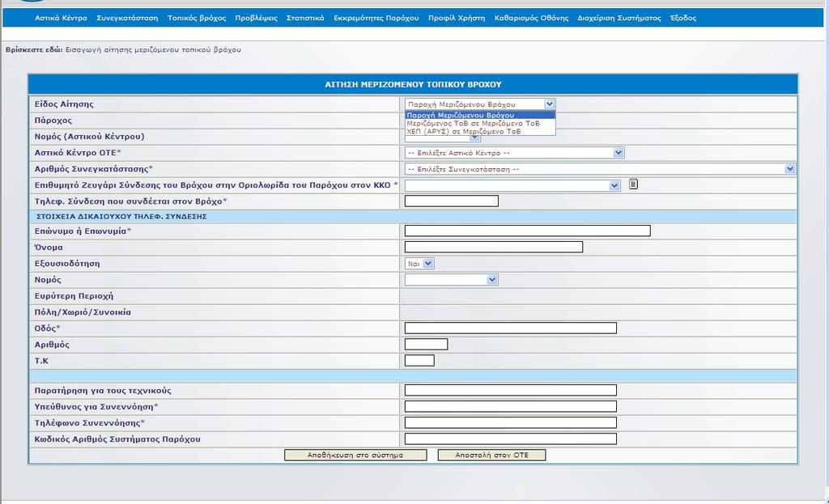
Task: Expand the subscriber Νομός dropdown
Action: (x=452, y=279)
